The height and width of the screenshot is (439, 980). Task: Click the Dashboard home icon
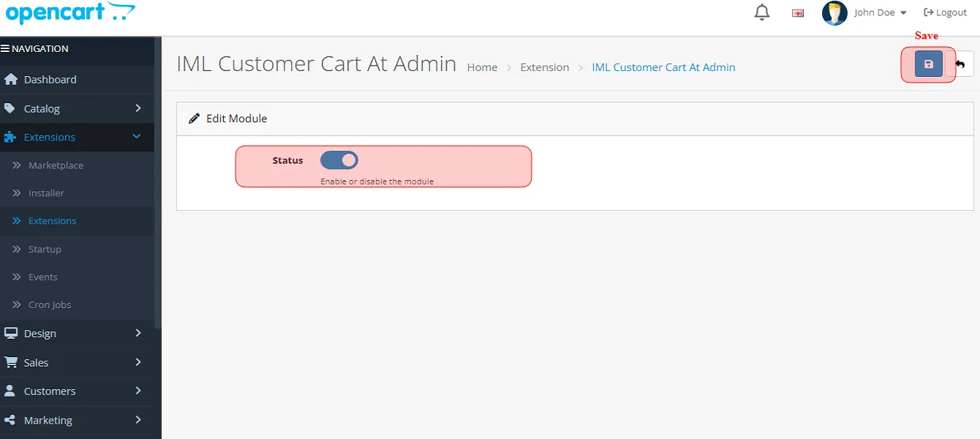(x=10, y=79)
